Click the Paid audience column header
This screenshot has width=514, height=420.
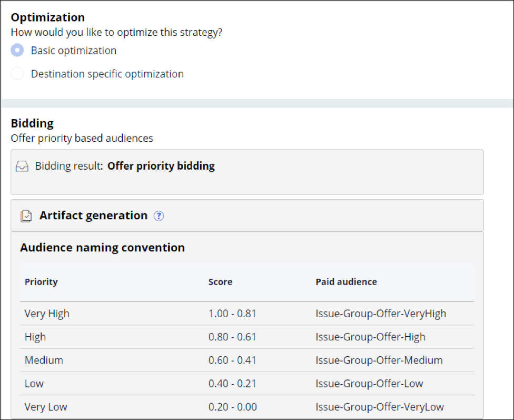pyautogui.click(x=346, y=282)
